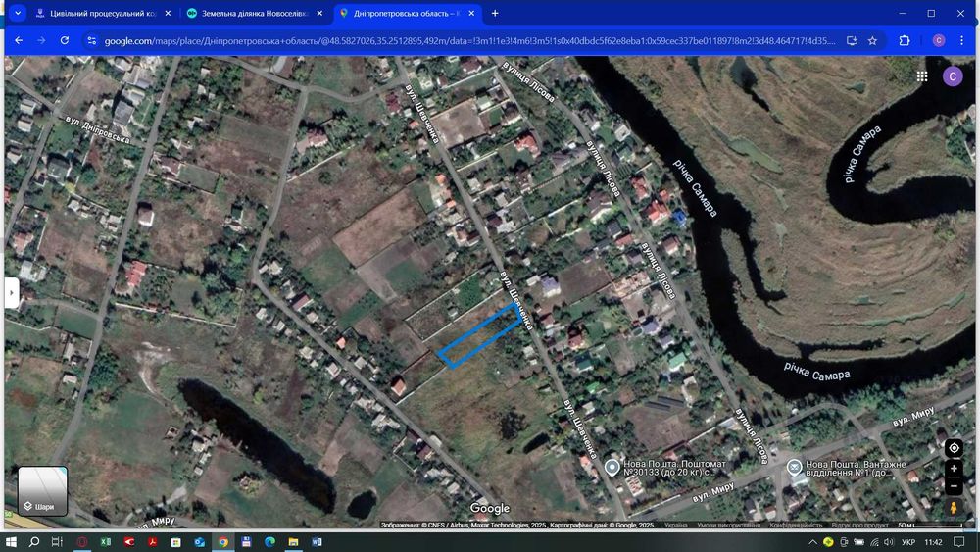Close the Цивільний процесуальний tab
980x552 pixels.
(x=168, y=13)
